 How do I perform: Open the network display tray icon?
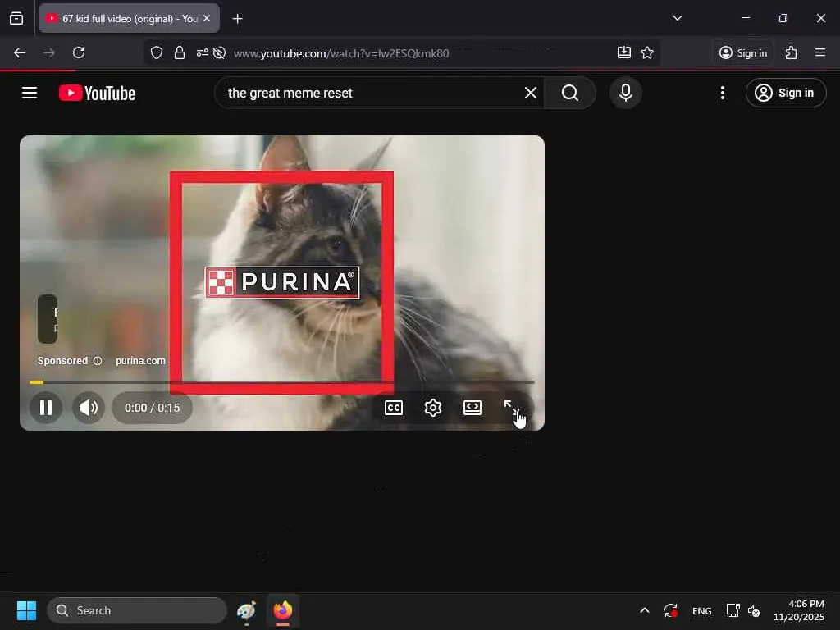[x=733, y=610]
